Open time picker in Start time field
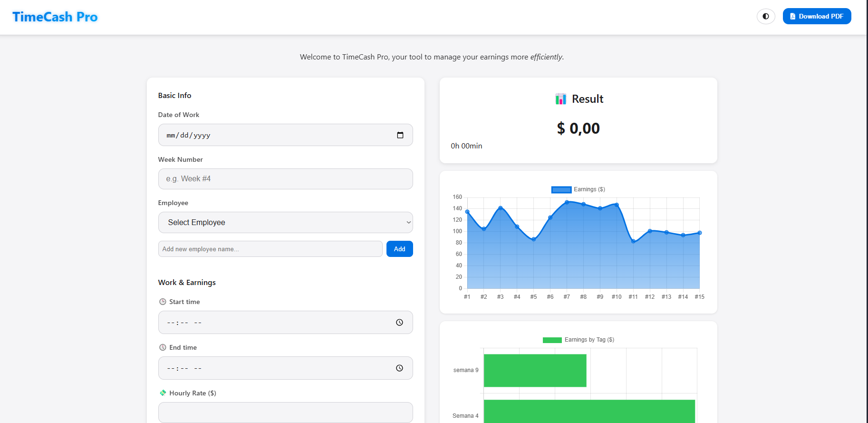This screenshot has width=868, height=423. coord(400,323)
